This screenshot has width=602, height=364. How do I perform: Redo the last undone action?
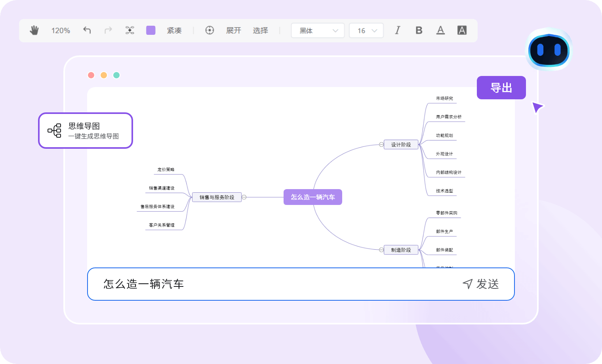tap(108, 30)
